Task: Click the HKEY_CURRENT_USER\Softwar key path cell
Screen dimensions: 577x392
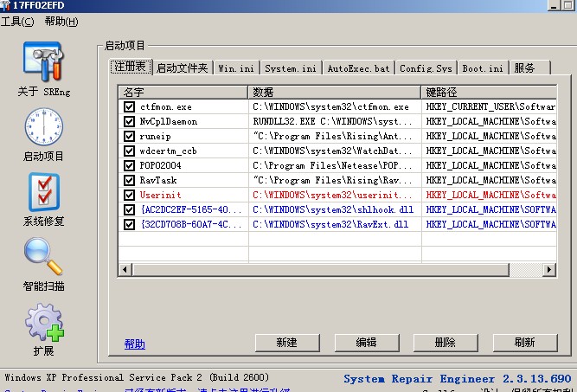Action: (490, 106)
